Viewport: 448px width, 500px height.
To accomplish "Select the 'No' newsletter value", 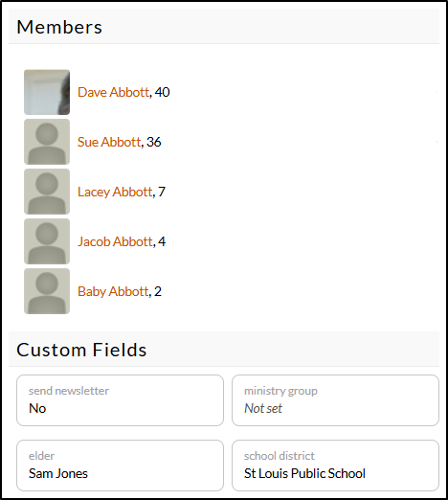I will [37, 408].
